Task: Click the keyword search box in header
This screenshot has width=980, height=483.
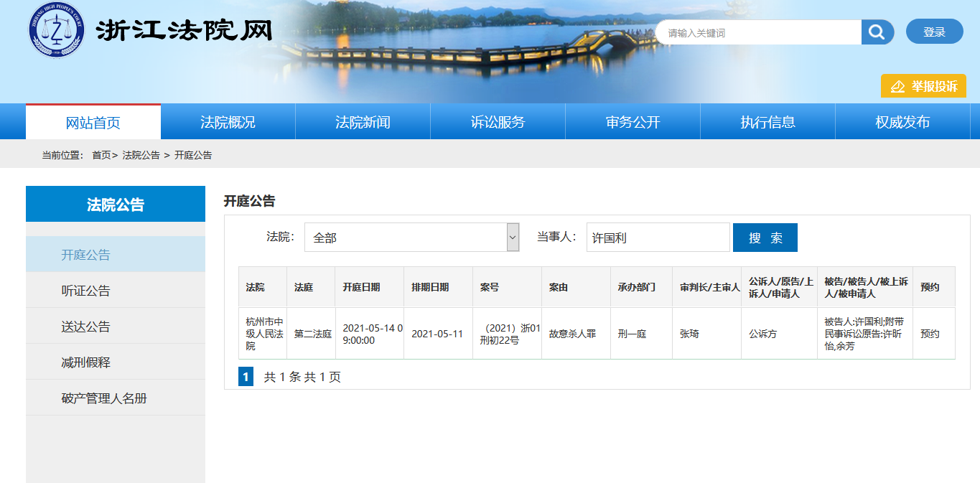Action: 758,32
